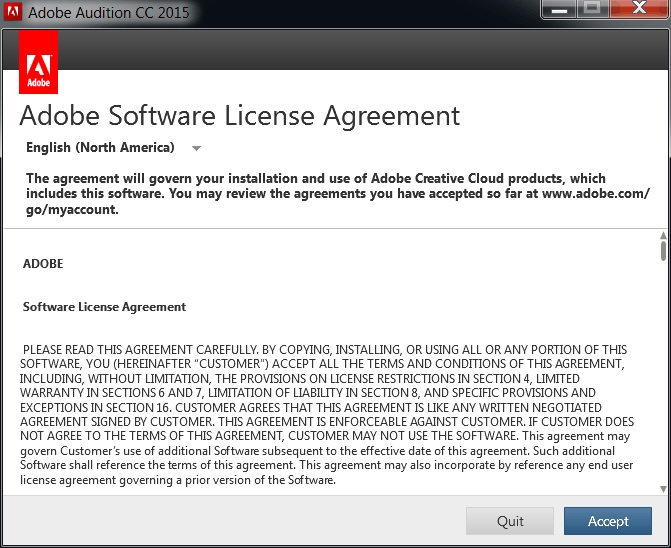The height and width of the screenshot is (548, 671).
Task: Click the Adobe Audition title bar icon
Action: click(x=12, y=12)
